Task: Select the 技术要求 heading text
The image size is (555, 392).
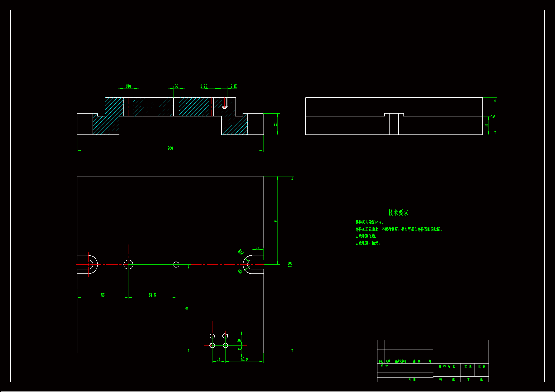Action: [398, 212]
